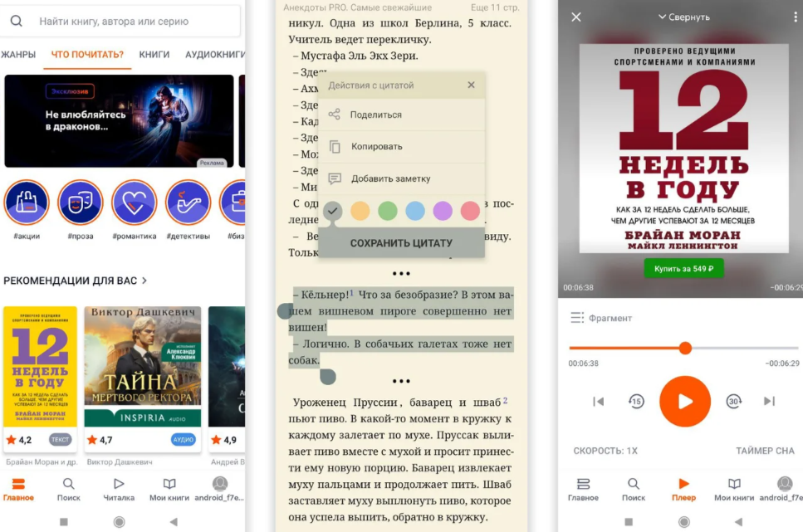This screenshot has width=803, height=532.
Task: Open the #детективы pipe icon
Action: [x=188, y=203]
